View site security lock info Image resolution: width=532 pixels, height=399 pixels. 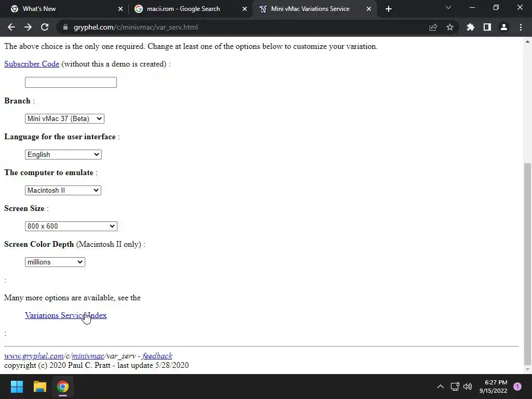[x=65, y=27]
